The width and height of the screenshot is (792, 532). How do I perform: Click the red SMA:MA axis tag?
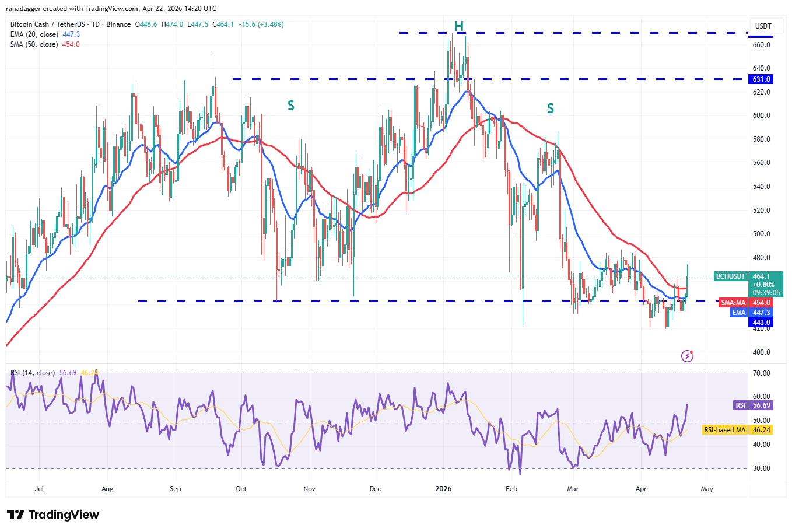tap(733, 303)
